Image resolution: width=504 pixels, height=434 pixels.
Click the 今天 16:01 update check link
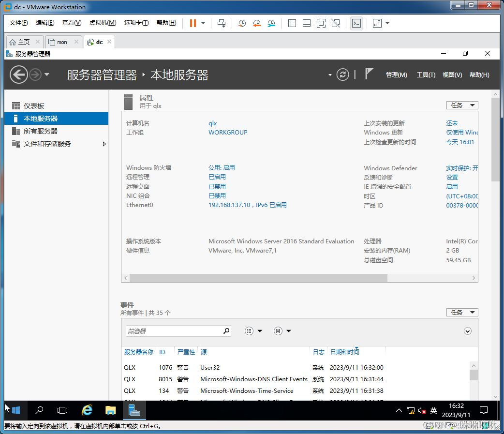point(460,142)
